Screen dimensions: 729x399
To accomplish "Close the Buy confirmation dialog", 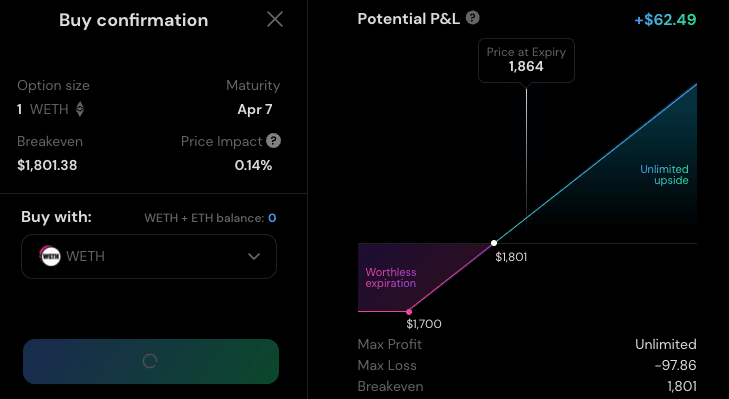I will 275,20.
